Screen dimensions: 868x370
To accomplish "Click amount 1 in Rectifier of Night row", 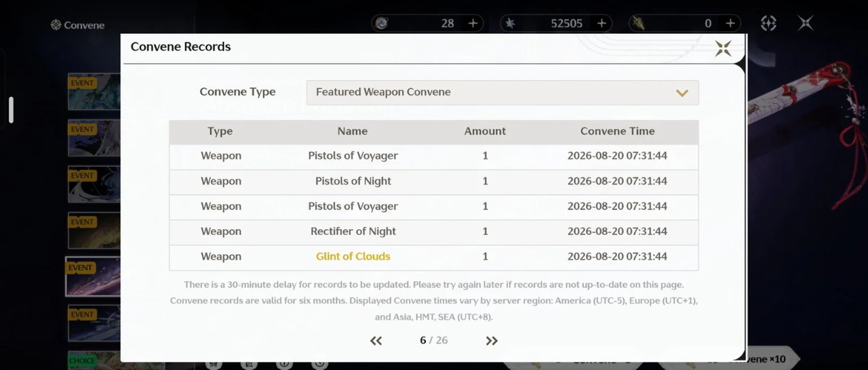I will (486, 231).
